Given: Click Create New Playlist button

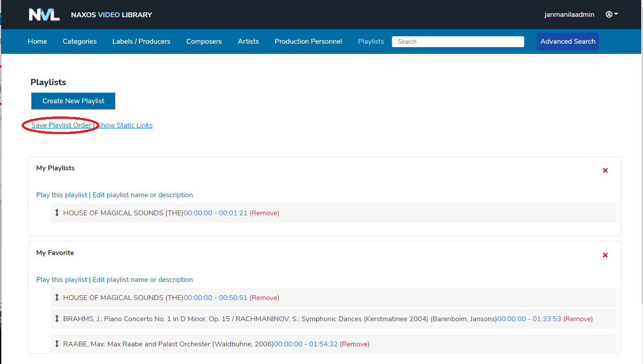Looking at the screenshot, I should pos(73,101).
